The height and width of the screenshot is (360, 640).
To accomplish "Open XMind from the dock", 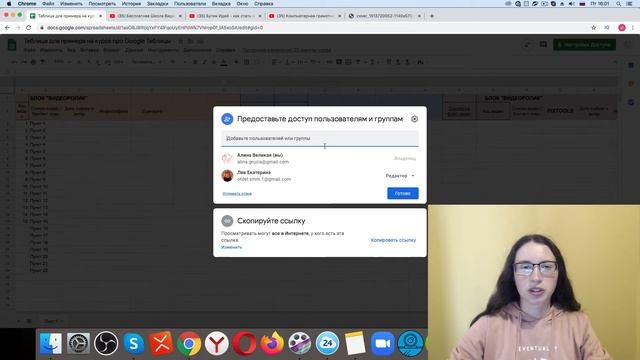I will [x=161, y=343].
